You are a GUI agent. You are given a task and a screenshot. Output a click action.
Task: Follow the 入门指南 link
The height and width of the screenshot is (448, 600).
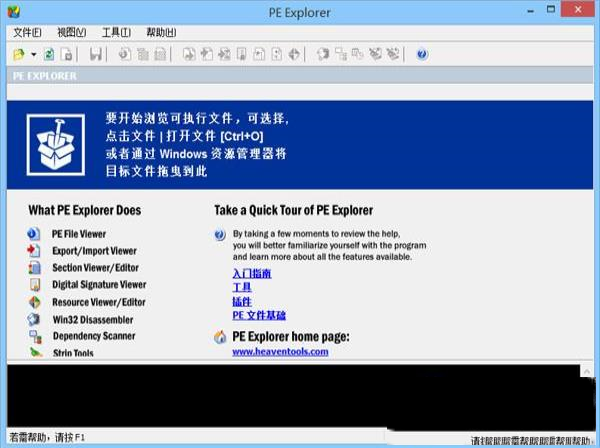(x=252, y=274)
